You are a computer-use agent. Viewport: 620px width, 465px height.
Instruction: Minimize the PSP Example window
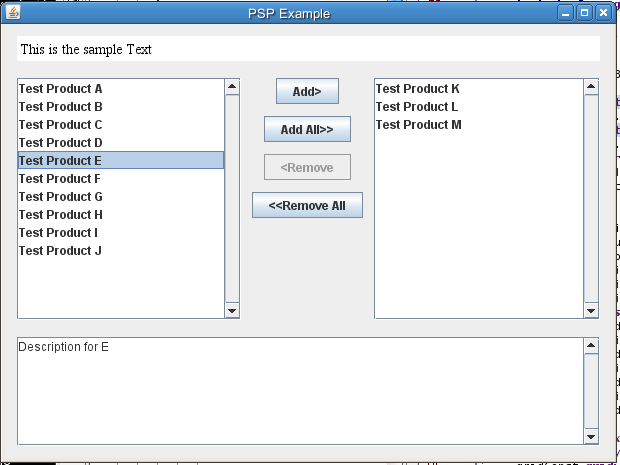(x=566, y=13)
